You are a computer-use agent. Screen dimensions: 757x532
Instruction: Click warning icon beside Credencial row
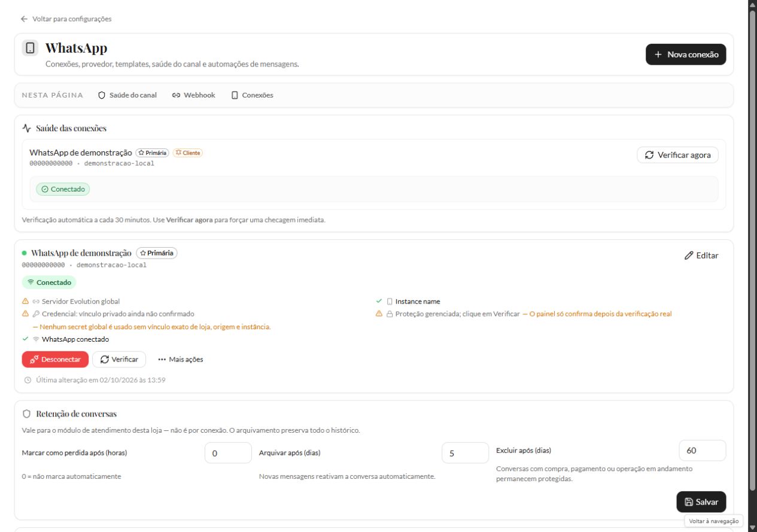[25, 314]
